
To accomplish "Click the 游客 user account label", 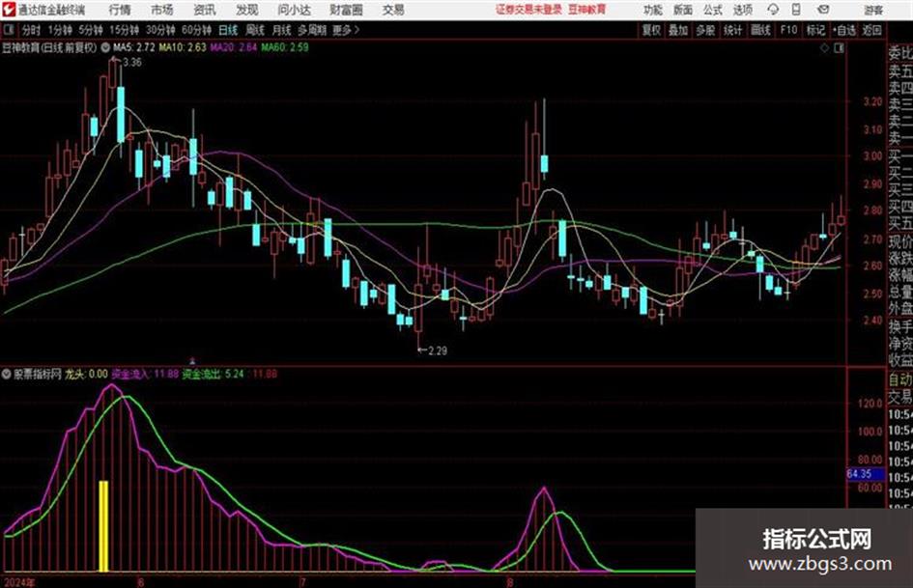I will (872, 10).
